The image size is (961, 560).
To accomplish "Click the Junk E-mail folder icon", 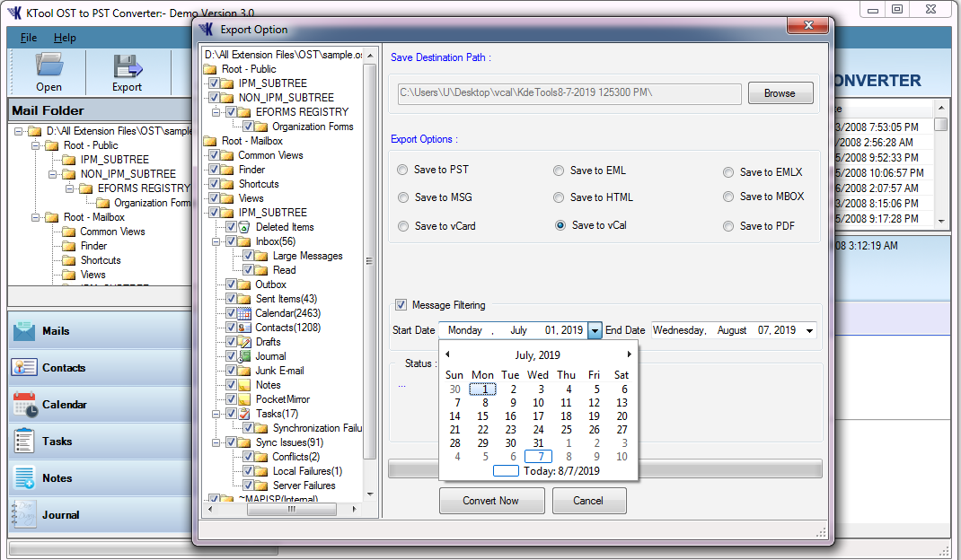I will click(x=244, y=371).
